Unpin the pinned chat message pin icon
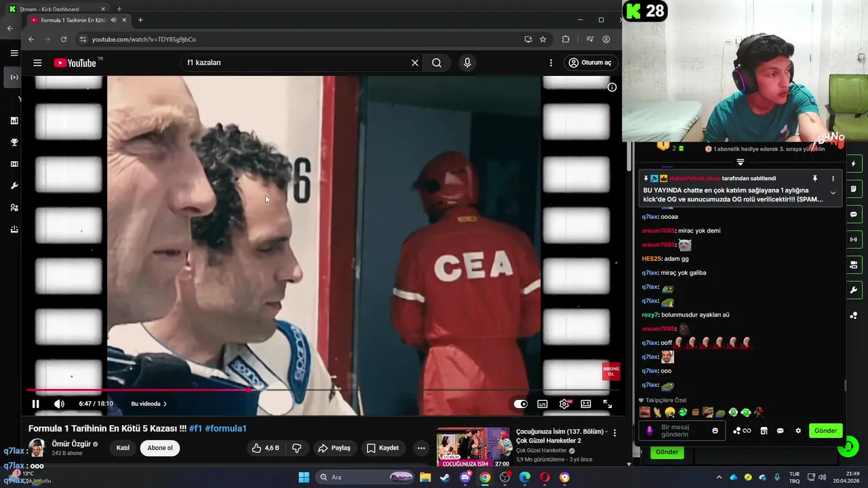Viewport: 868px width, 488px height. 815,178
